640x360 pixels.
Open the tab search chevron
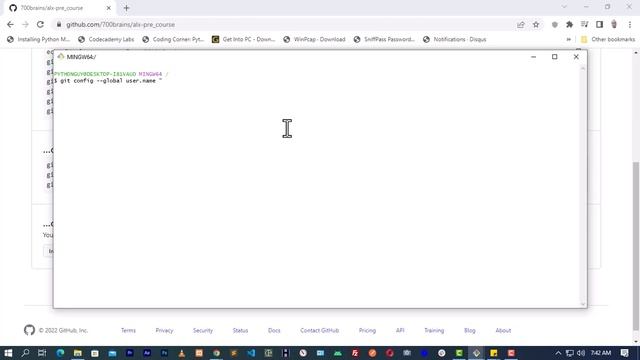[x=564, y=7]
